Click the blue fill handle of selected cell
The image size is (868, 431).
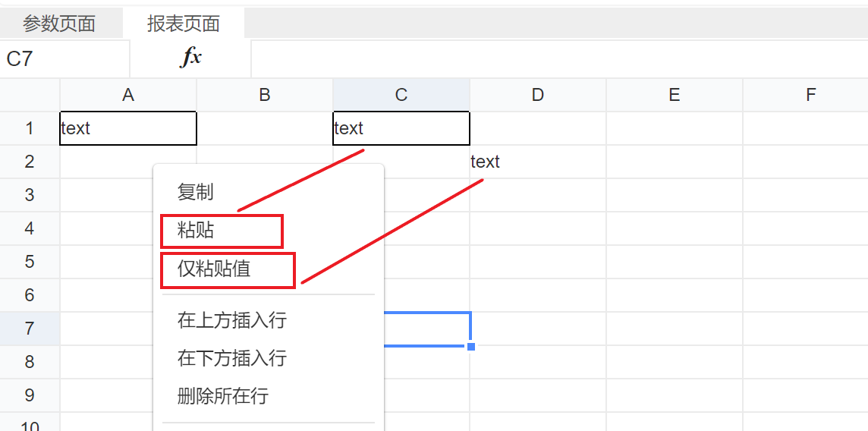[471, 346]
